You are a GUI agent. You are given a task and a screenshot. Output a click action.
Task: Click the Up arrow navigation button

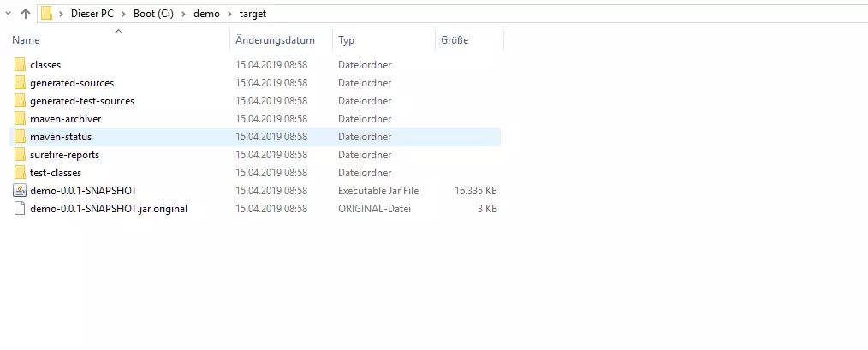pos(26,14)
